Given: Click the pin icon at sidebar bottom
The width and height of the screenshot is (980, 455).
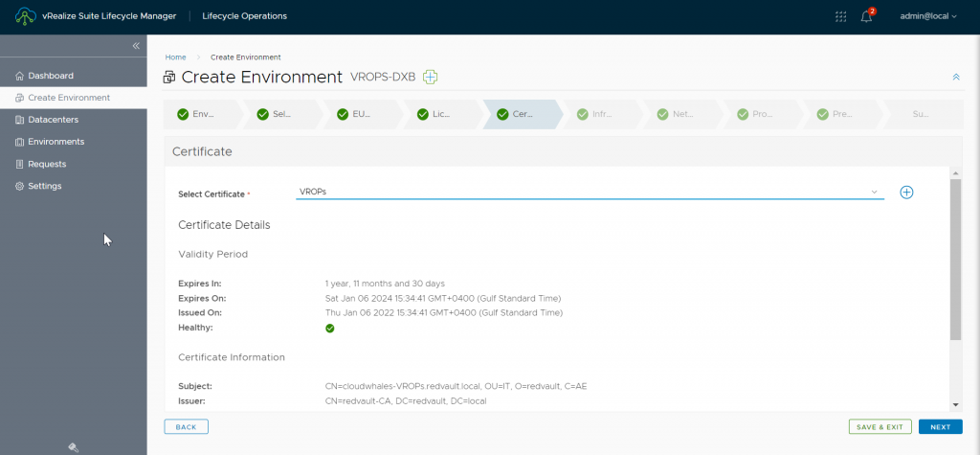Looking at the screenshot, I should pyautogui.click(x=73, y=447).
